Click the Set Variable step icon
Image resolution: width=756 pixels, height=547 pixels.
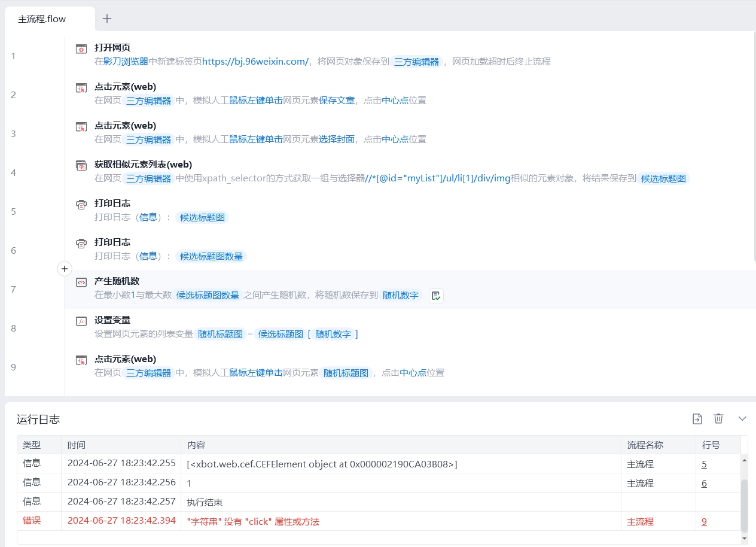tap(81, 321)
